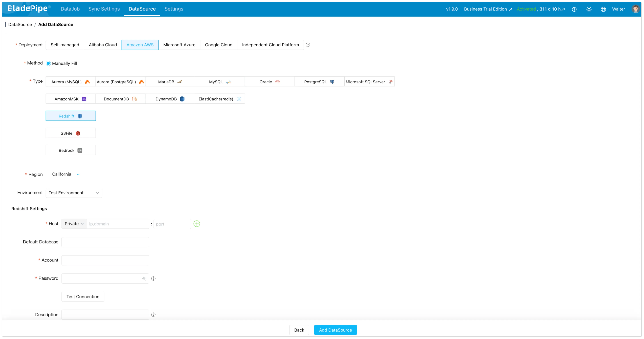Click the Add DataSource button

(x=335, y=330)
